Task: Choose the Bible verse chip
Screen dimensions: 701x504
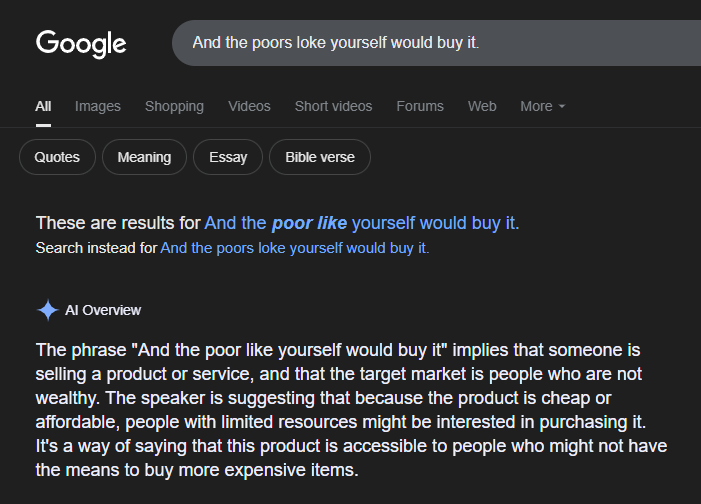Action: (x=320, y=157)
